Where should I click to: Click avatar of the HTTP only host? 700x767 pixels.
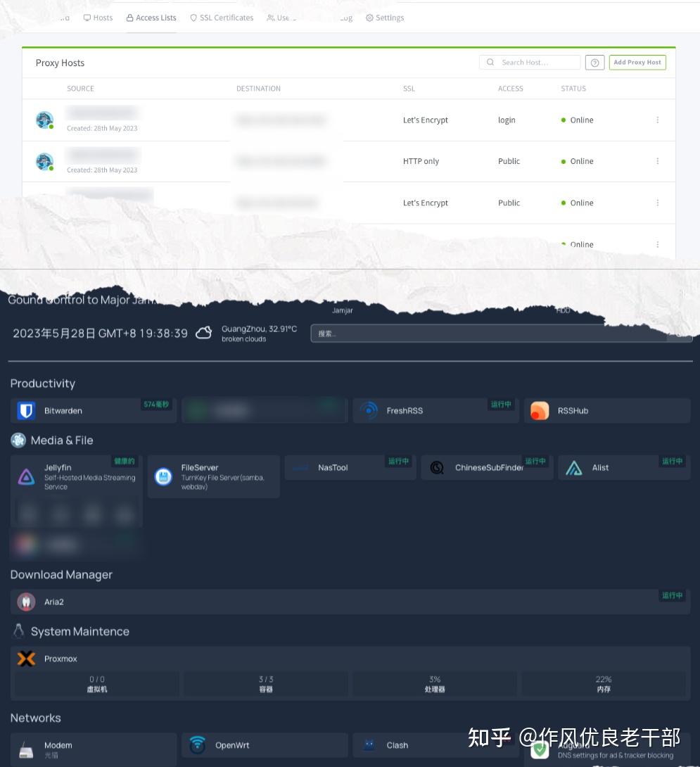tap(44, 161)
